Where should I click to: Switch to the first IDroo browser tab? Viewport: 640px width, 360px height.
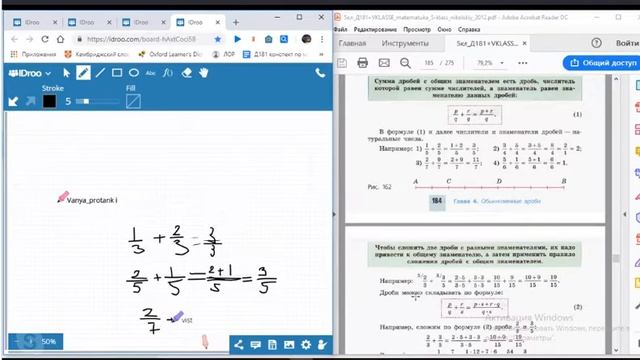pyautogui.click(x=35, y=22)
